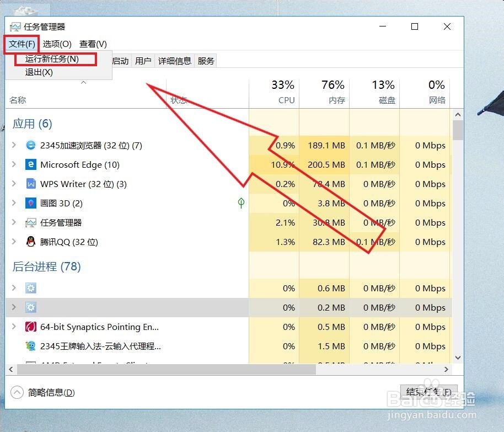The height and width of the screenshot is (432, 504).
Task: Switch to the 用户 tab
Action: [x=143, y=61]
